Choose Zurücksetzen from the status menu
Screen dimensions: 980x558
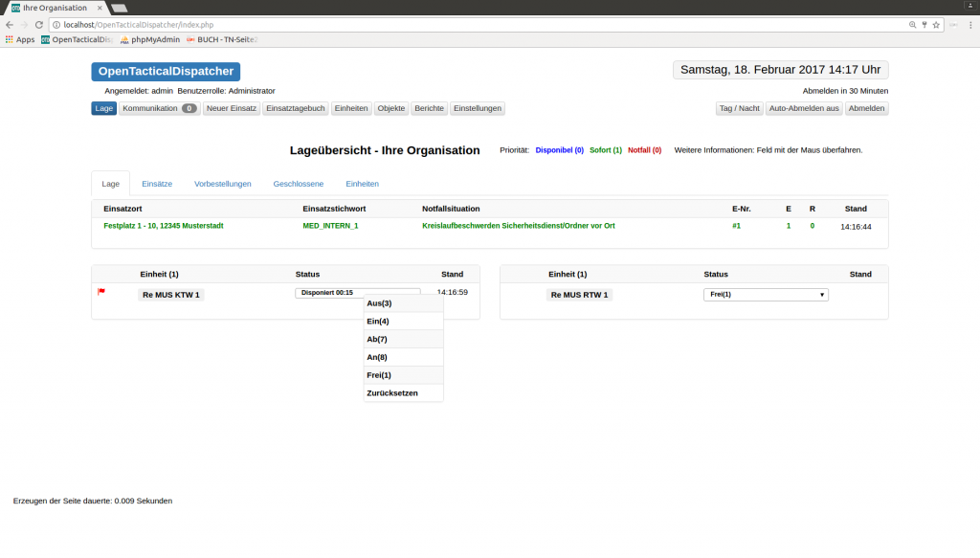point(403,393)
